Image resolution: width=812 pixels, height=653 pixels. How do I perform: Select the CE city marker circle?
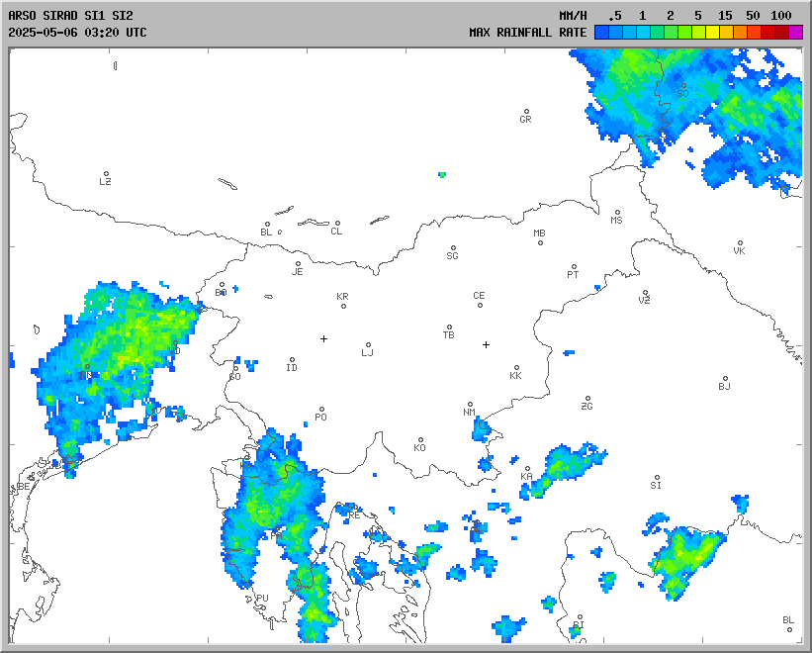click(480, 304)
